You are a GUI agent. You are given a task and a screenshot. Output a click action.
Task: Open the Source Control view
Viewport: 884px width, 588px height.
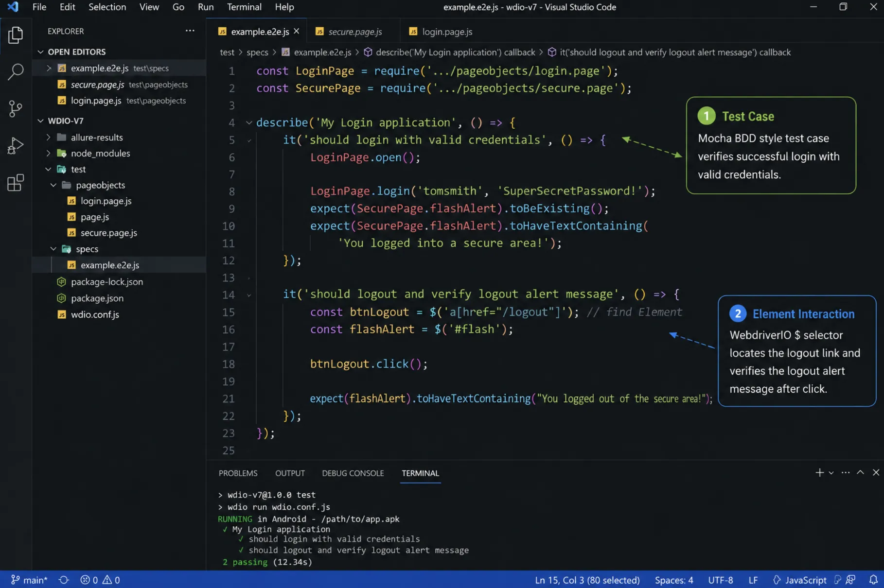pos(16,108)
